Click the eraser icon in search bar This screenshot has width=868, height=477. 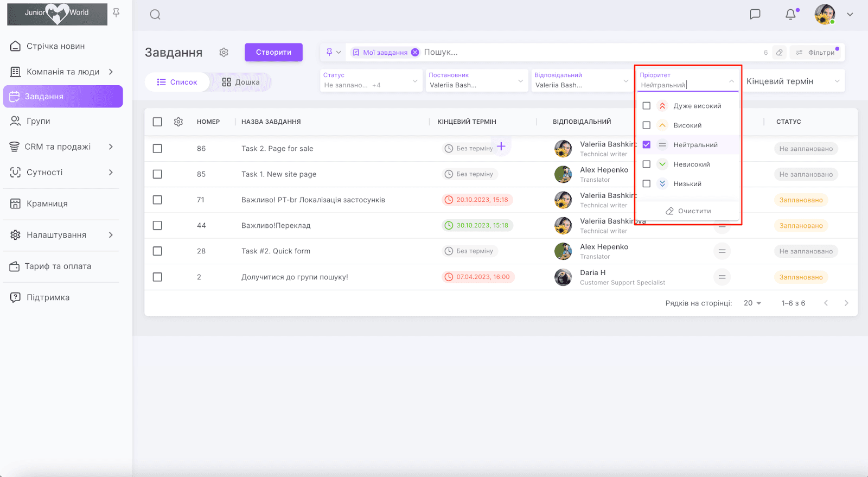point(779,53)
